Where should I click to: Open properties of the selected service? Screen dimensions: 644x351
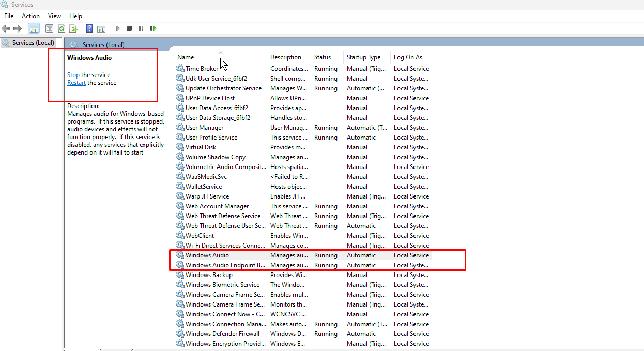[x=49, y=28]
